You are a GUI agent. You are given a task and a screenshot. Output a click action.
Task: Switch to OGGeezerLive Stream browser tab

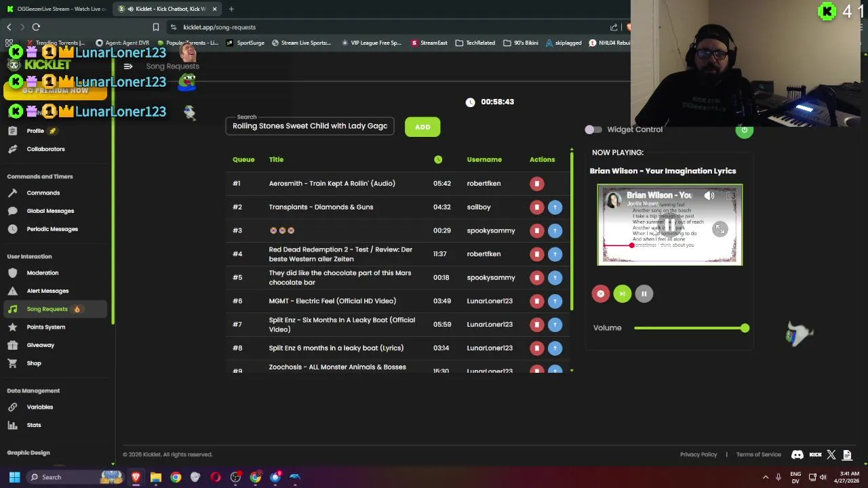tap(57, 9)
